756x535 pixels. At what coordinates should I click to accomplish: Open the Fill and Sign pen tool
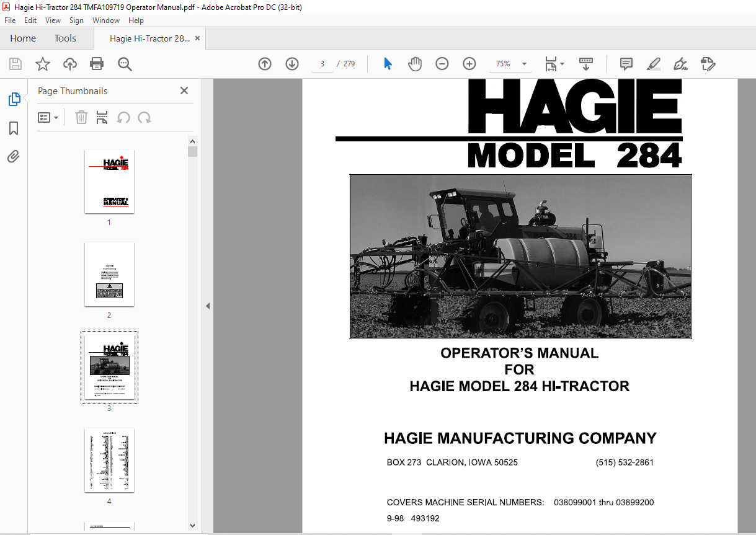point(681,64)
